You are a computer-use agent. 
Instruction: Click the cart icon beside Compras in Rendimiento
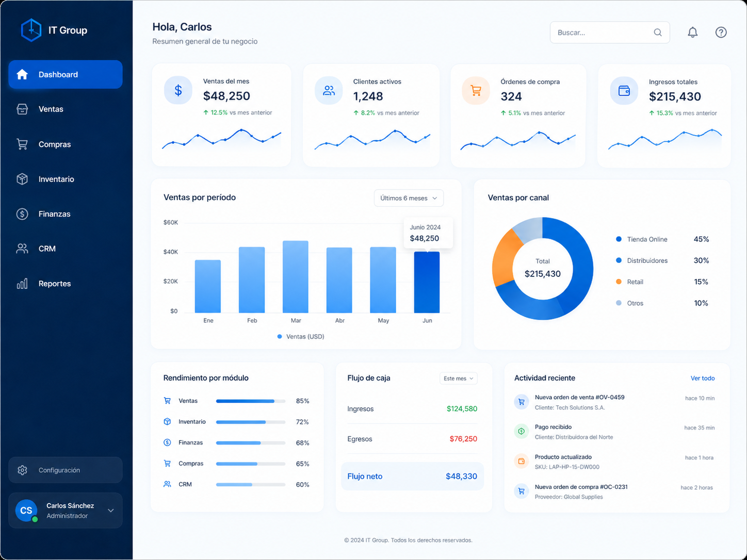coord(167,464)
